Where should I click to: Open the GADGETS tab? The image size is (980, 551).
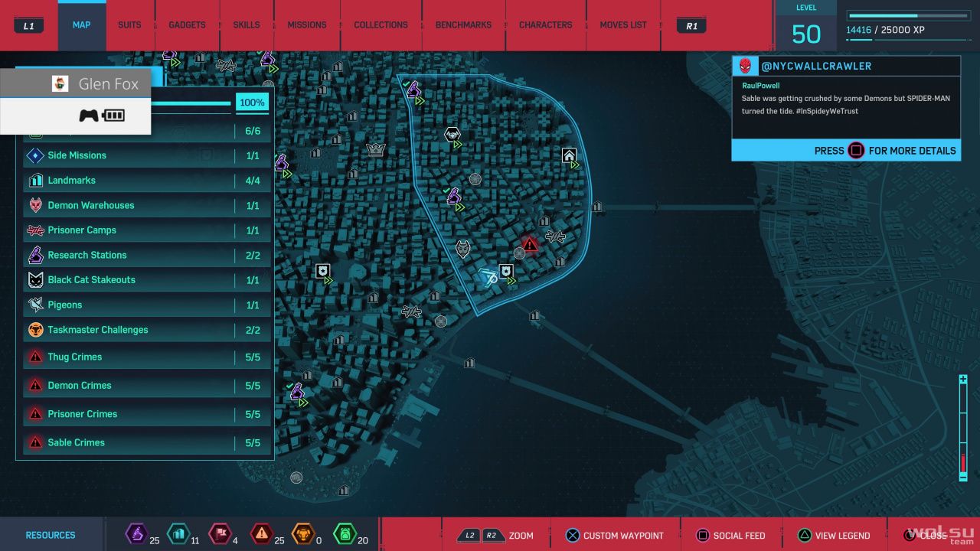(x=187, y=25)
